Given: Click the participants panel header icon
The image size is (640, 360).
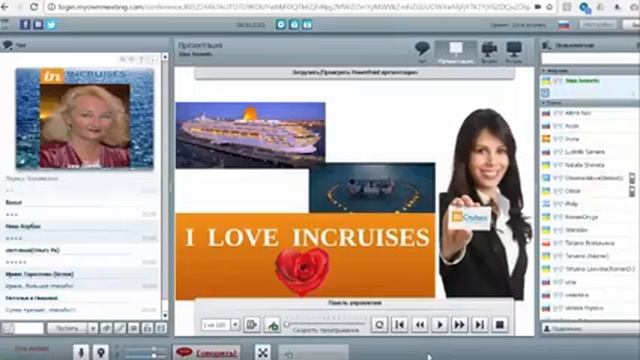Looking at the screenshot, I should 547,45.
